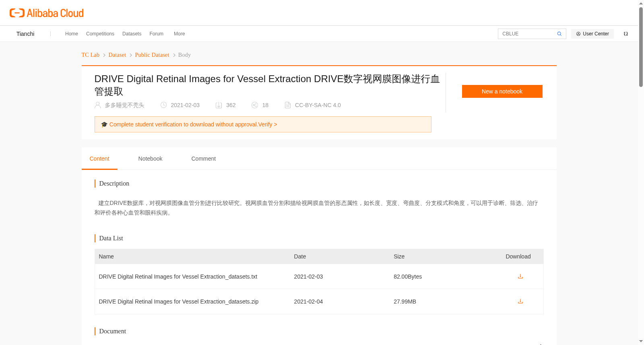Click the Date column header
Screen dimensions: 644x345
click(300, 256)
